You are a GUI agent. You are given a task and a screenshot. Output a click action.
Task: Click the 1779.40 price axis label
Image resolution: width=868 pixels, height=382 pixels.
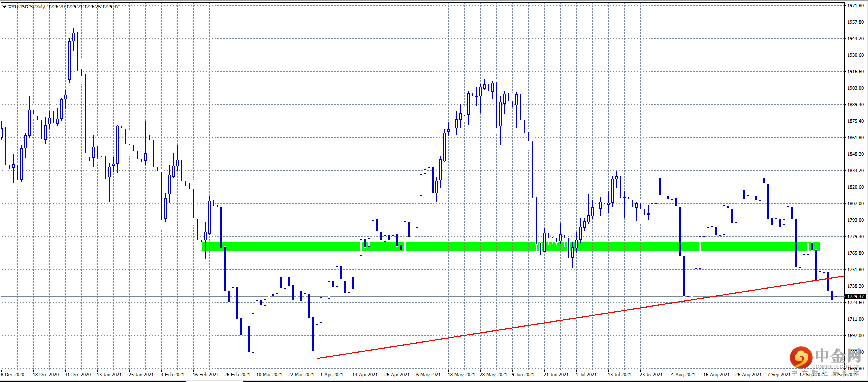coord(855,237)
